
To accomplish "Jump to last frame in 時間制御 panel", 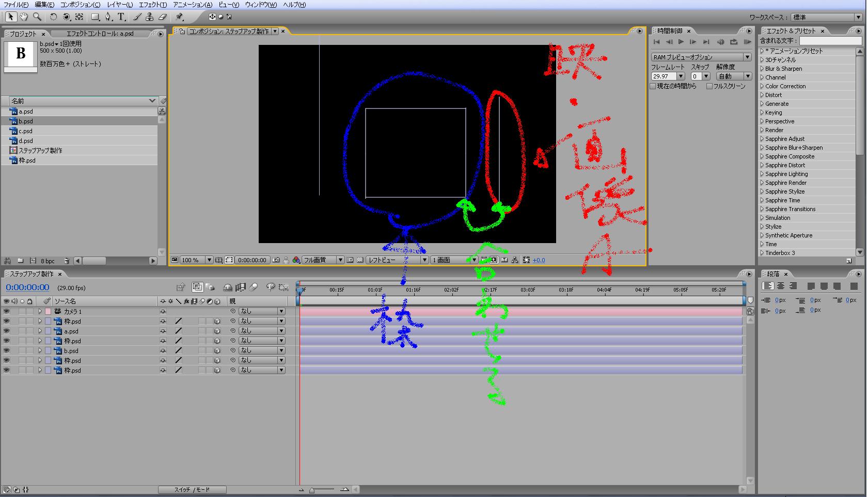I will [x=705, y=42].
